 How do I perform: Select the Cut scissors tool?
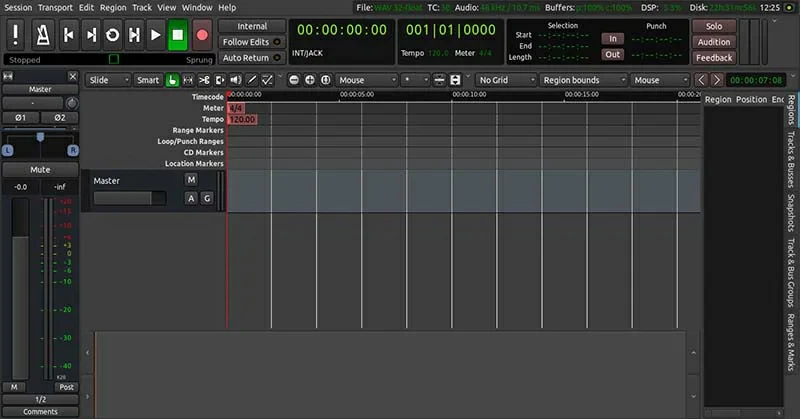coord(204,80)
